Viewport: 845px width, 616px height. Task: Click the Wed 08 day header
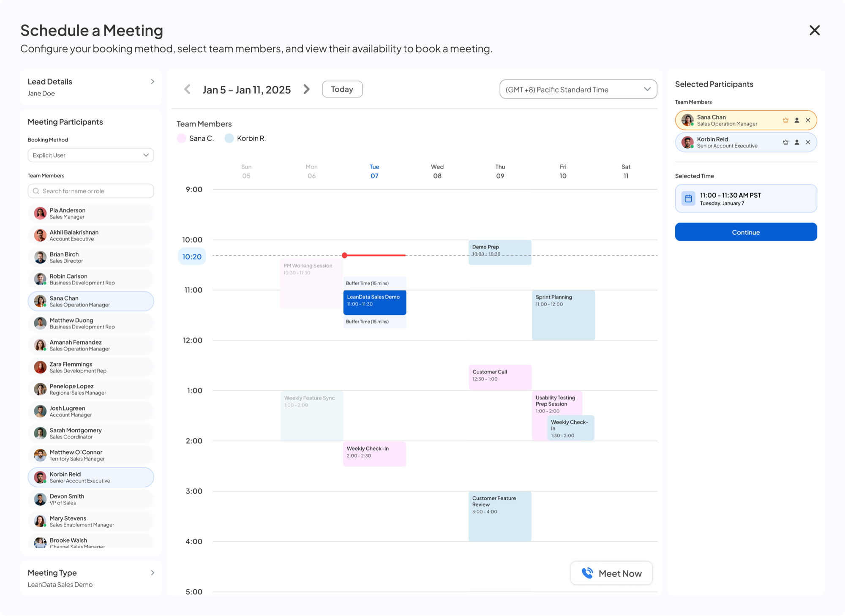coord(437,172)
